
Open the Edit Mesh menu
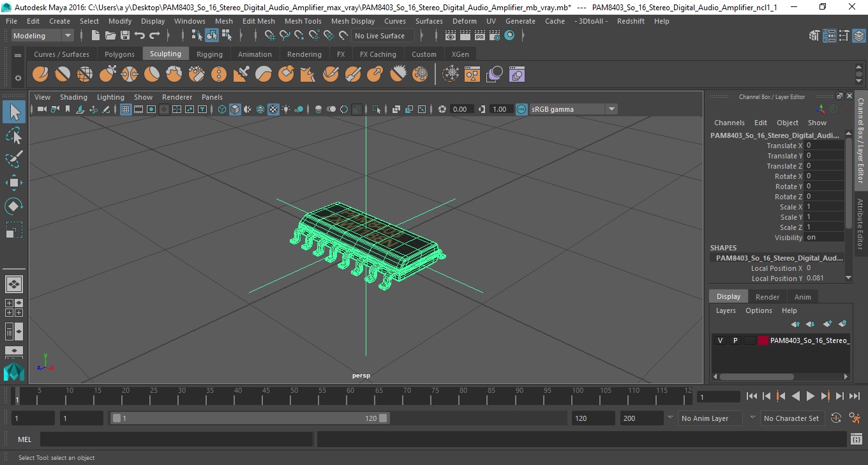[x=258, y=21]
